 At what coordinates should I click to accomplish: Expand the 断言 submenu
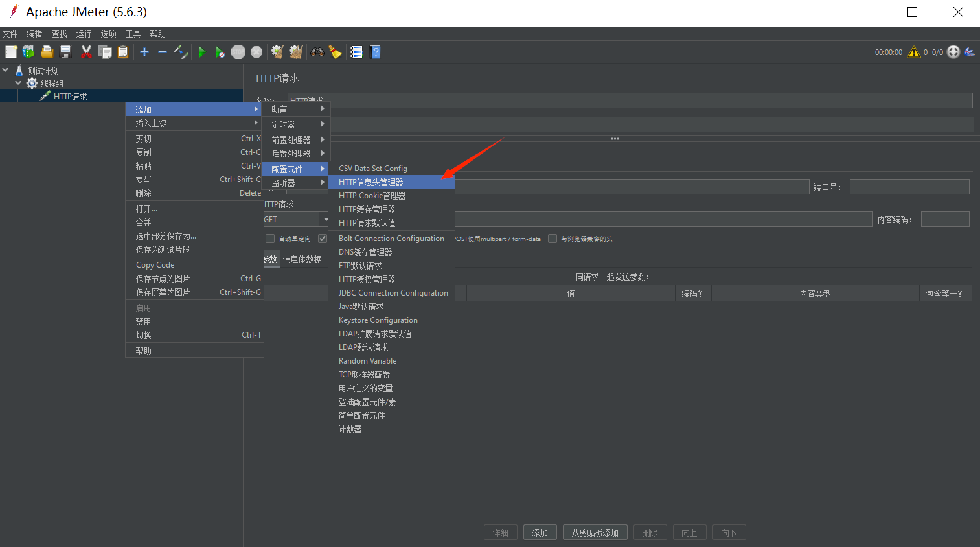coord(296,109)
